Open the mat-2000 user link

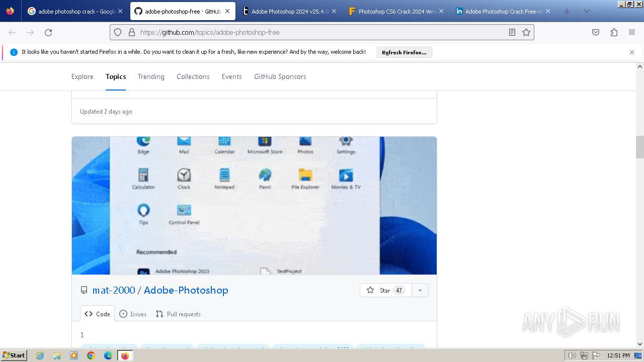click(114, 290)
